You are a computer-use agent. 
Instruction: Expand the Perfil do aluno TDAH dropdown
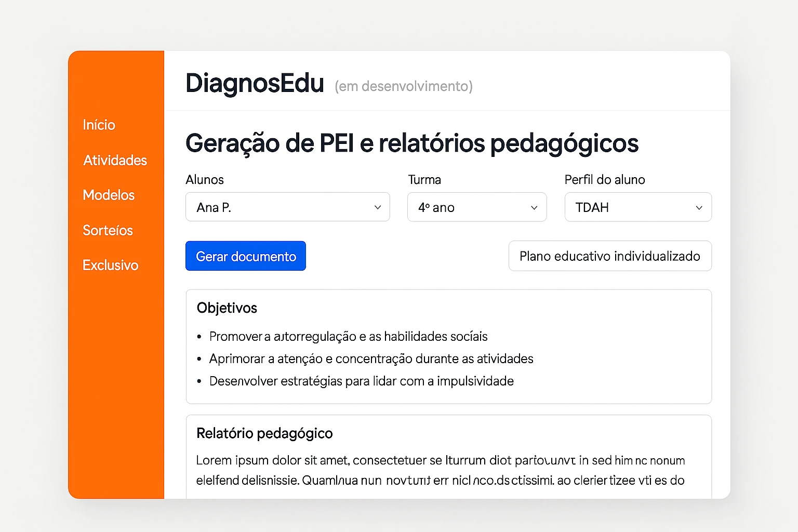pyautogui.click(x=637, y=207)
